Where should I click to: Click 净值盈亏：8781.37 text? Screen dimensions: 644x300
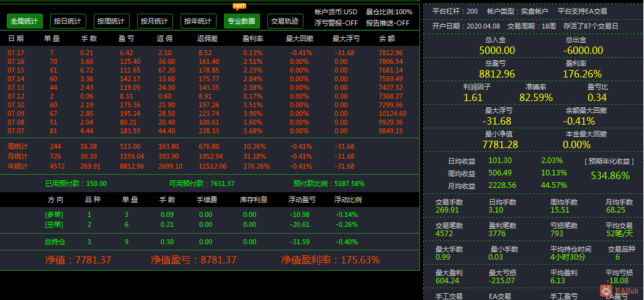click(194, 260)
